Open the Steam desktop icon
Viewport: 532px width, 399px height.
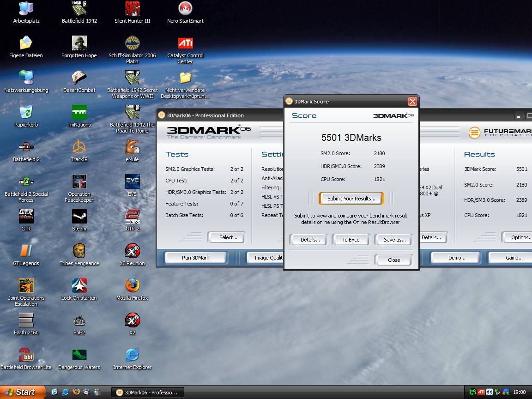pyautogui.click(x=79, y=220)
